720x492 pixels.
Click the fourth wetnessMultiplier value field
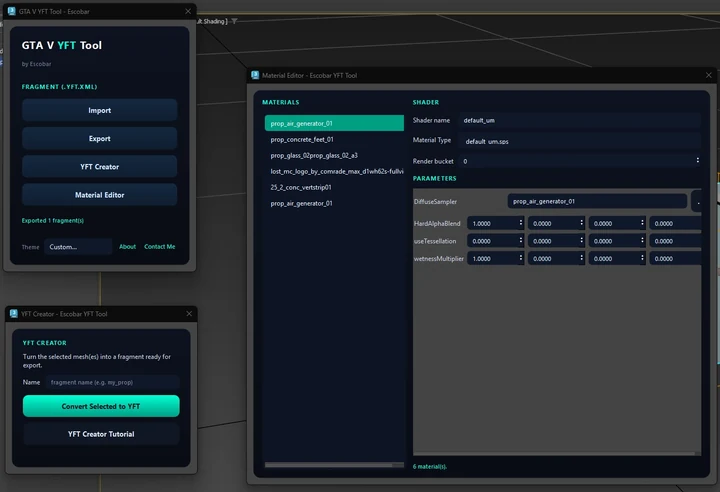point(675,259)
